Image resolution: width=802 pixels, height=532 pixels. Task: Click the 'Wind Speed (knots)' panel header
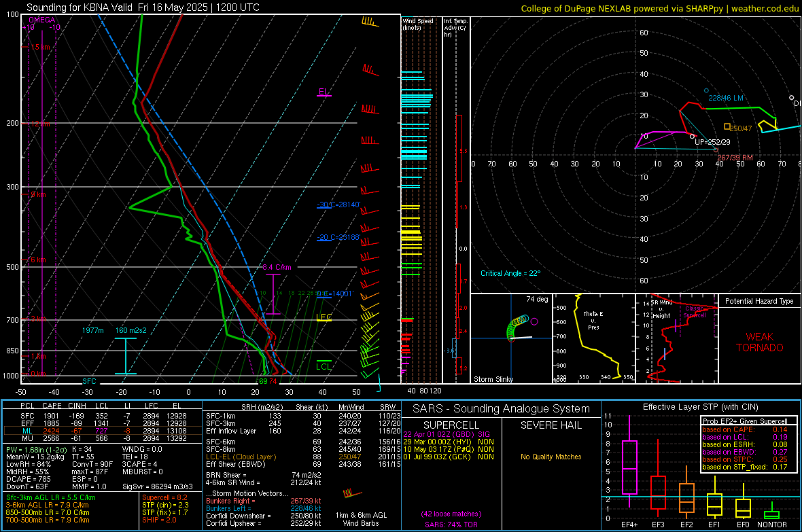coord(417,24)
